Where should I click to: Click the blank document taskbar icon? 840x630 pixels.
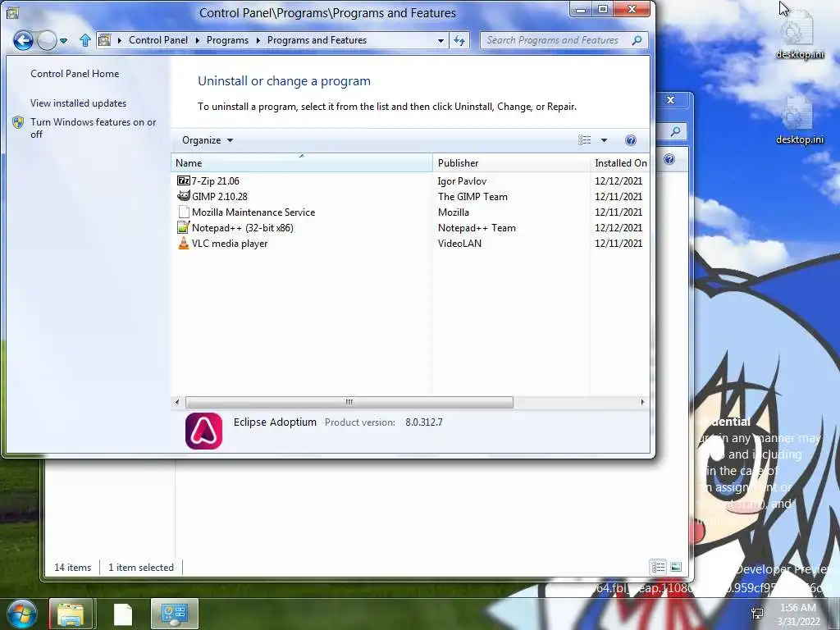[x=123, y=614]
